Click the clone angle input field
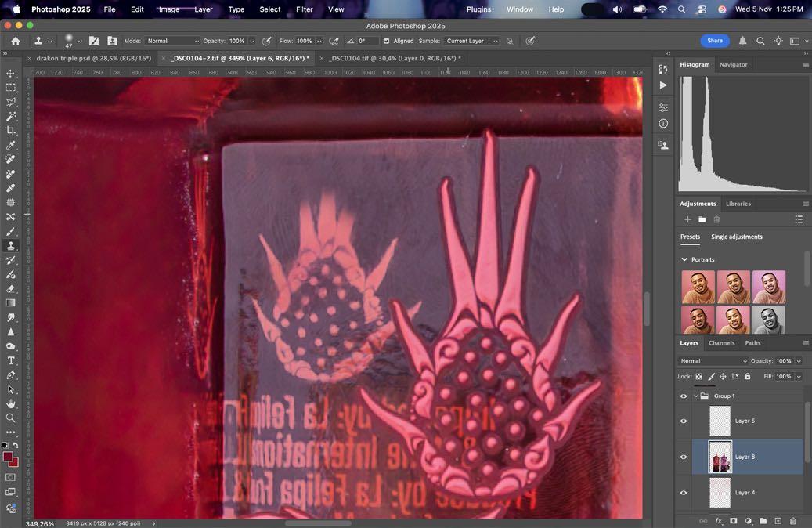Viewport: 812px width, 528px height. pos(368,41)
